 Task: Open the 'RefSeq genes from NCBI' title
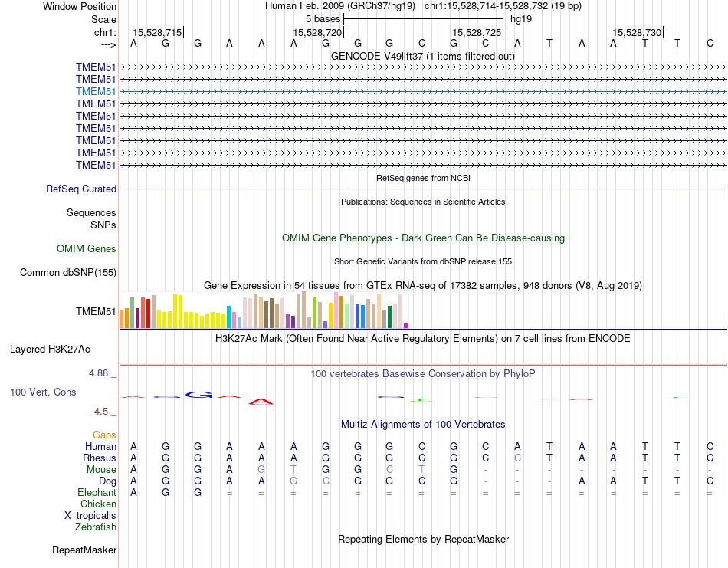[423, 178]
